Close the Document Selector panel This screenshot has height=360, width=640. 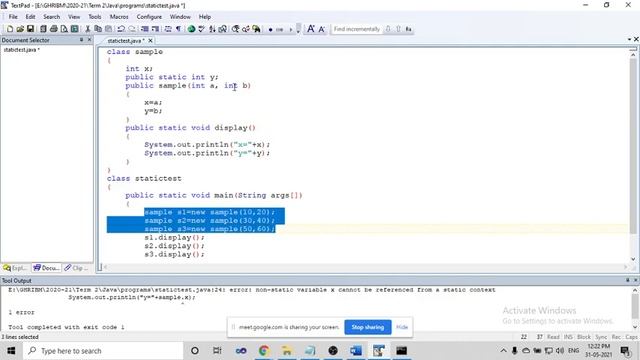(89, 40)
